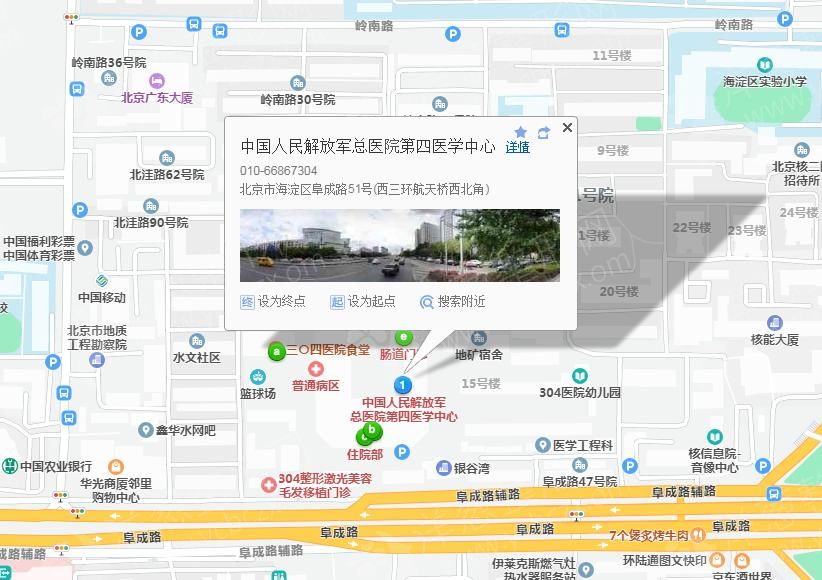Click the 11号楼 building label
822x580 pixels.
612,56
